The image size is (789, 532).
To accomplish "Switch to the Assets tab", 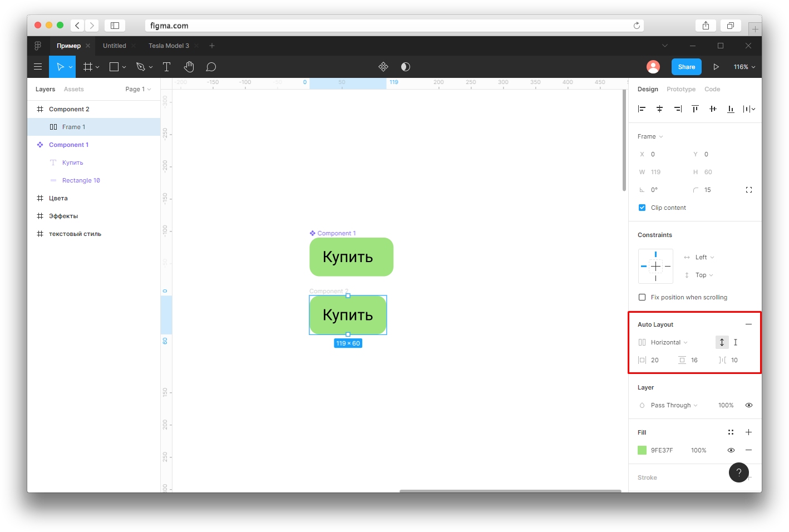I will click(x=73, y=89).
